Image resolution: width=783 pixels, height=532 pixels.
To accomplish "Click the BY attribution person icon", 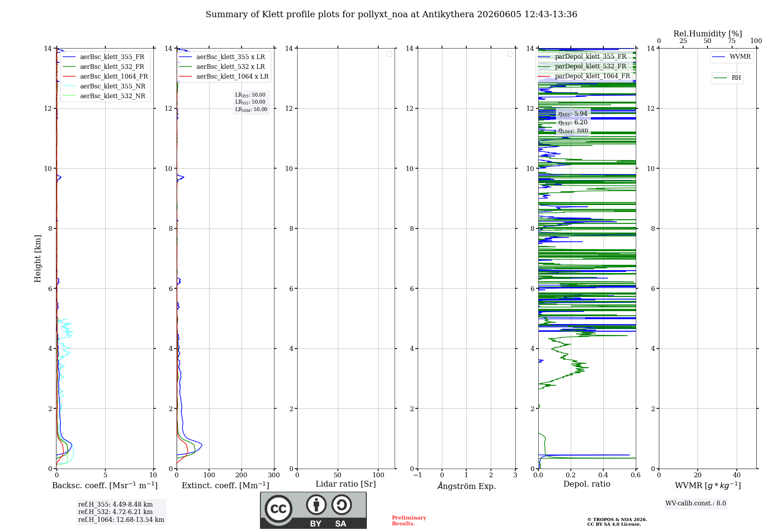I will pyautogui.click(x=316, y=505).
